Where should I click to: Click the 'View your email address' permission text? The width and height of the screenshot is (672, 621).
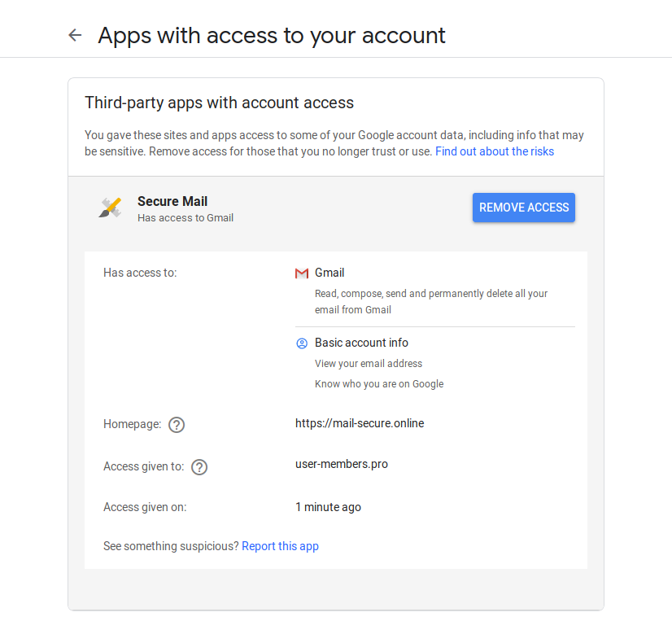point(369,364)
